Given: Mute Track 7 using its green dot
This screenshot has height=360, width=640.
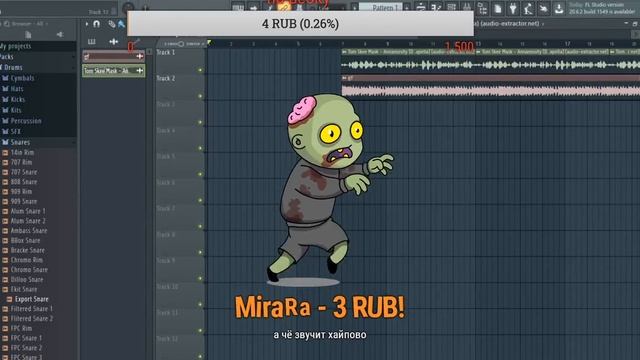Looking at the screenshot, I should [x=200, y=227].
